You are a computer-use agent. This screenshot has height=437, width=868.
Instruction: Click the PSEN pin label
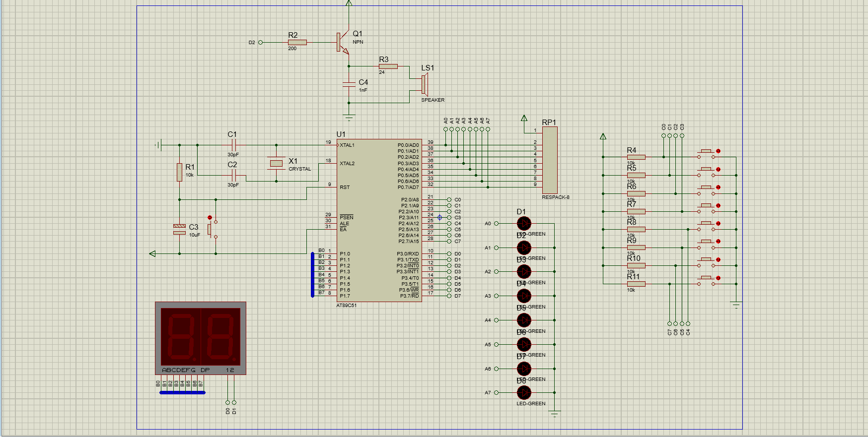(347, 217)
